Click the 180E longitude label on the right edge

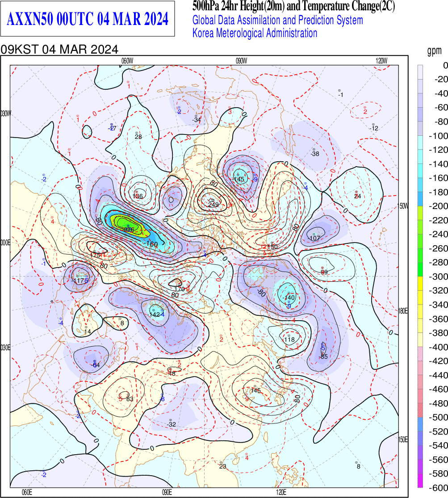(403, 310)
